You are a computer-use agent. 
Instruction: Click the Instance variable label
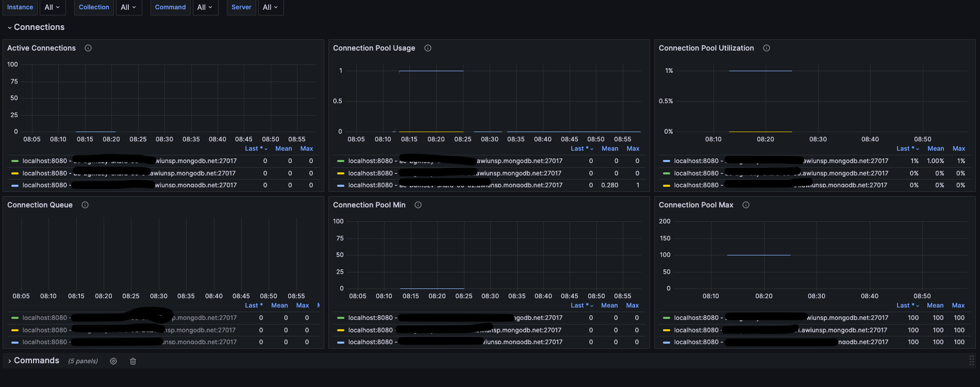(20, 7)
